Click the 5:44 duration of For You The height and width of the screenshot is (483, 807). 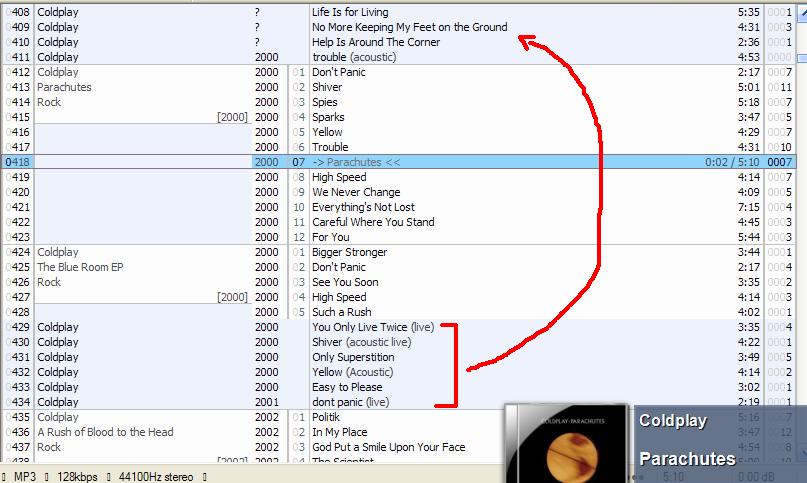coord(749,237)
